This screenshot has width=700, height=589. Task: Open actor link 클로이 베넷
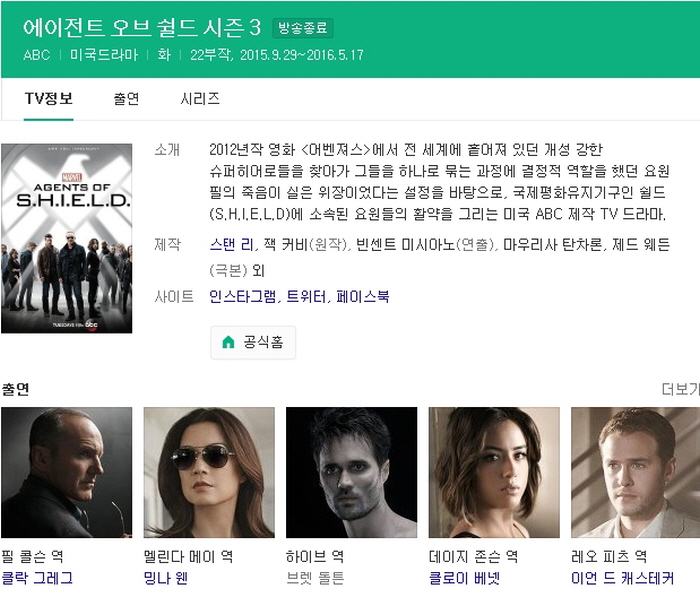coord(464,578)
